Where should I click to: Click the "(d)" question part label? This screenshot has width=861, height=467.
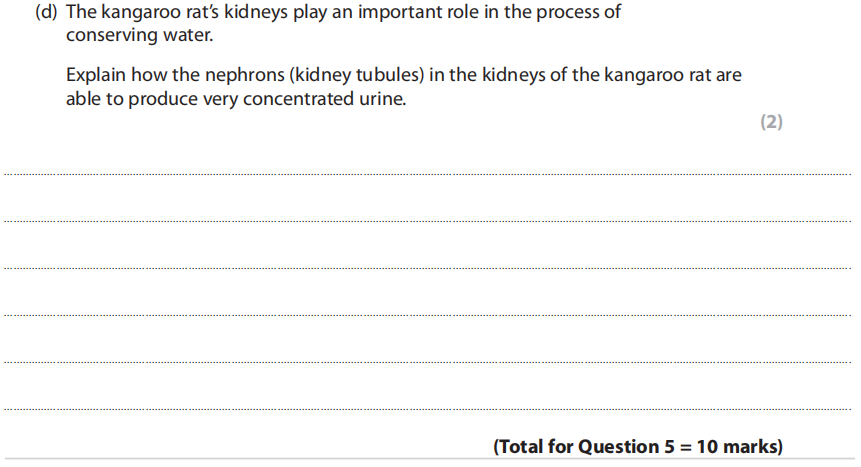tap(47, 13)
